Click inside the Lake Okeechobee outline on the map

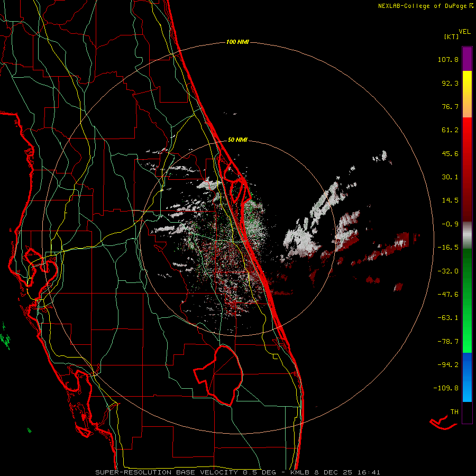tap(223, 375)
